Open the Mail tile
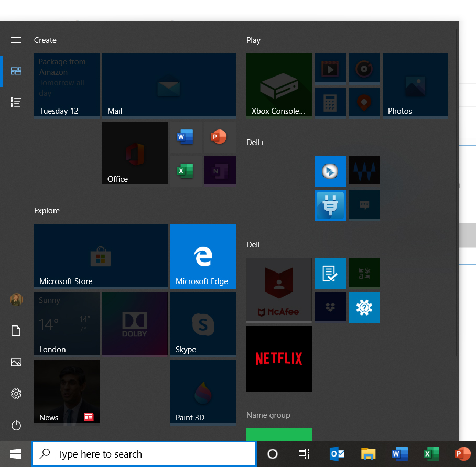The width and height of the screenshot is (476, 467). click(169, 85)
